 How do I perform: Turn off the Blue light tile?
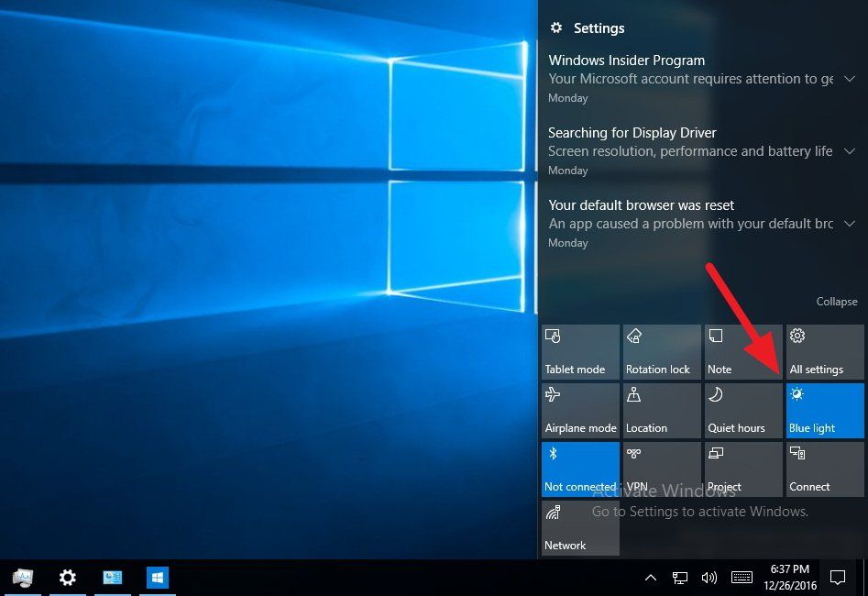[825, 411]
